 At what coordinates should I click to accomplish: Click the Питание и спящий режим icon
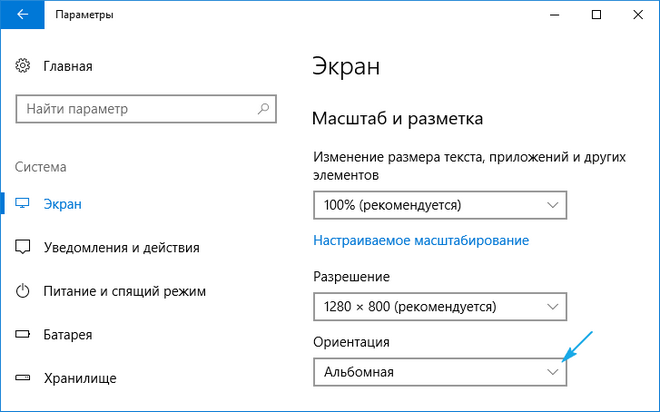pos(24,291)
